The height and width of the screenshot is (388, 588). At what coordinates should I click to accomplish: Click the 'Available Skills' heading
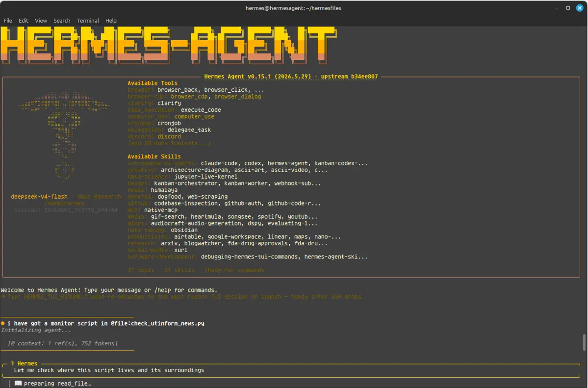point(154,156)
